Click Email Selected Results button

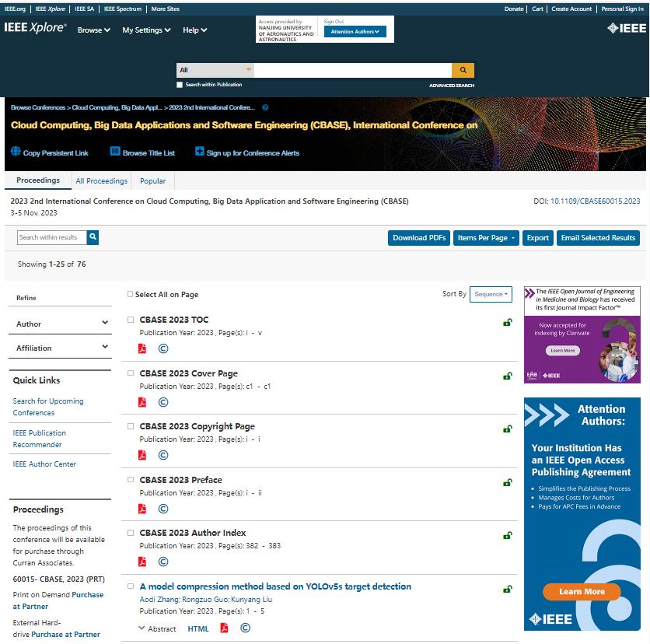598,238
